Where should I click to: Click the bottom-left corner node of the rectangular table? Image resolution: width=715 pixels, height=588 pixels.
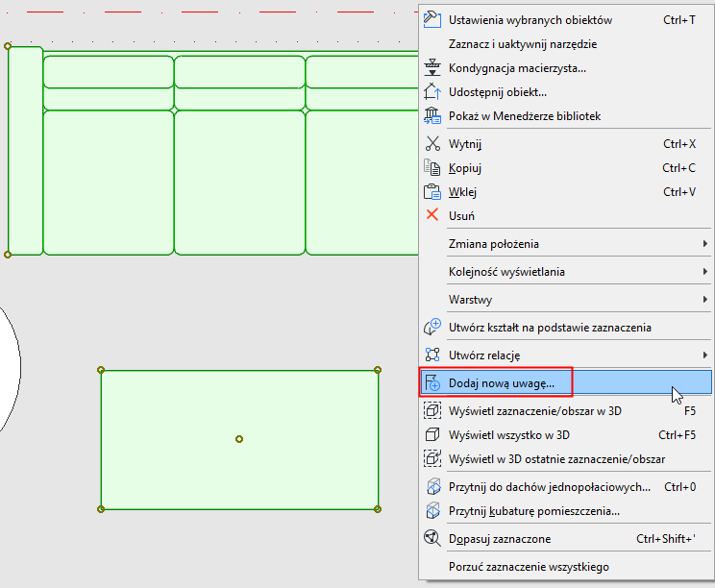click(x=101, y=509)
